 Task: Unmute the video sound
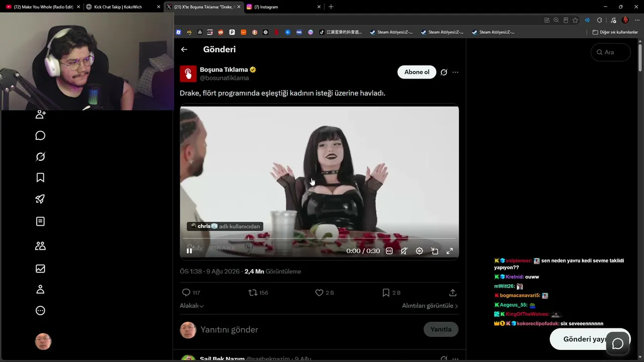[404, 251]
